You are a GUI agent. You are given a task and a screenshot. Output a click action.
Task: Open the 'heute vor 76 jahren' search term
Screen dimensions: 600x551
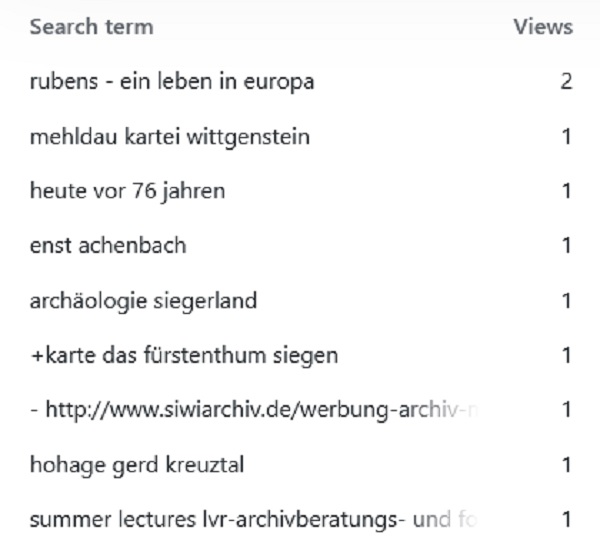[127, 191]
